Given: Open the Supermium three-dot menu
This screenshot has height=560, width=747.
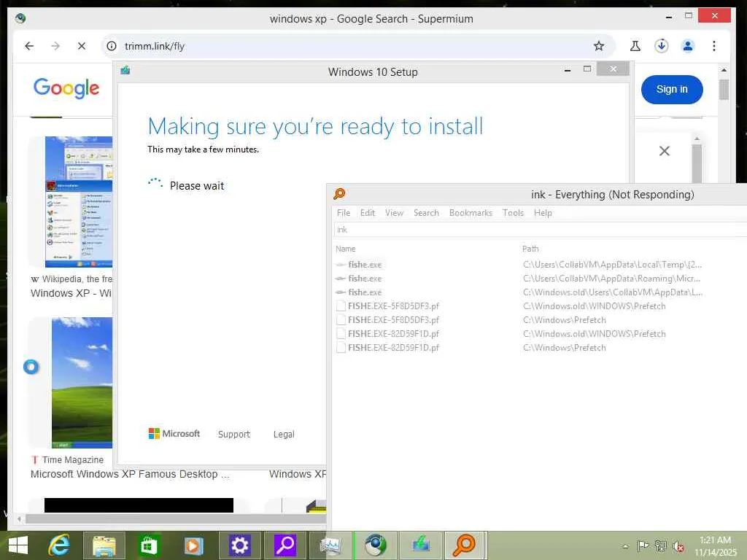Looking at the screenshot, I should coord(713,46).
